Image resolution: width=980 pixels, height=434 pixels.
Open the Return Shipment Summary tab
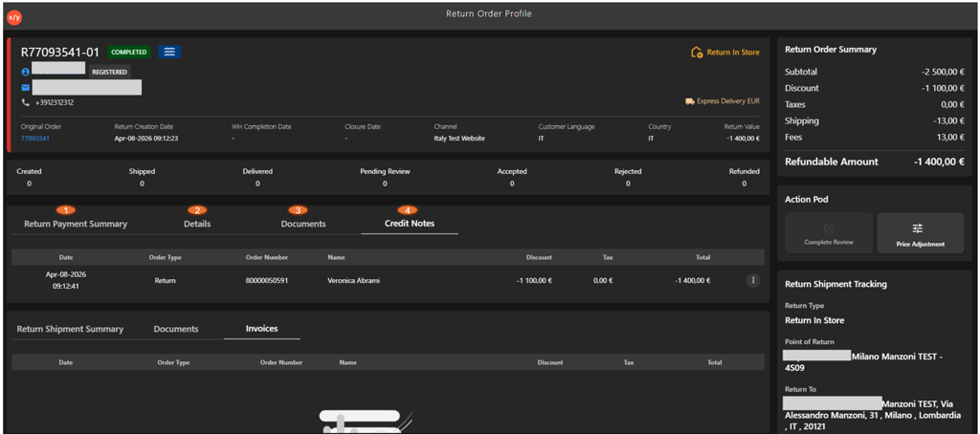click(70, 329)
